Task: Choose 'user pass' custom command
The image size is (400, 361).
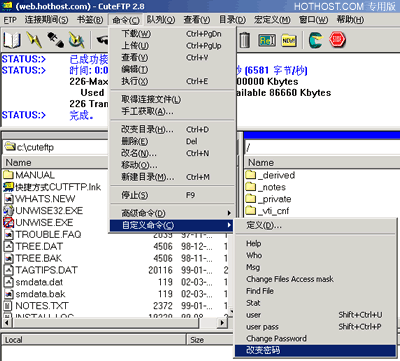Action: click(x=315, y=327)
